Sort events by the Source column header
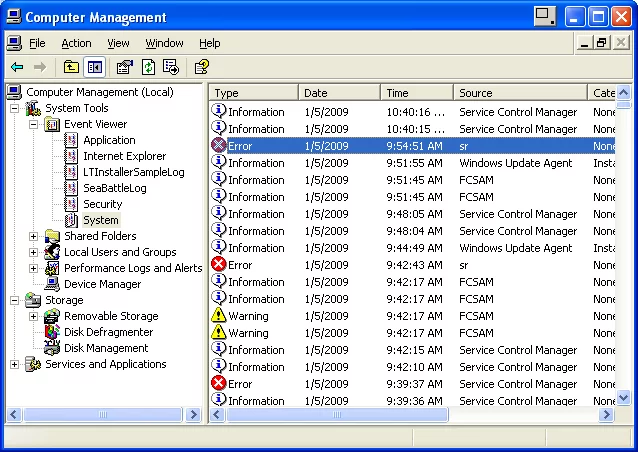This screenshot has width=638, height=452. [x=520, y=93]
